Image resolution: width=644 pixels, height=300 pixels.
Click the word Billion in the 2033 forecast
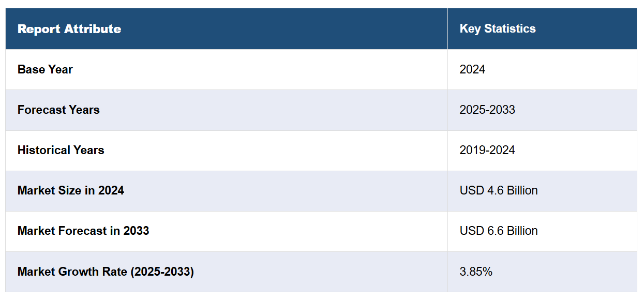(x=521, y=231)
